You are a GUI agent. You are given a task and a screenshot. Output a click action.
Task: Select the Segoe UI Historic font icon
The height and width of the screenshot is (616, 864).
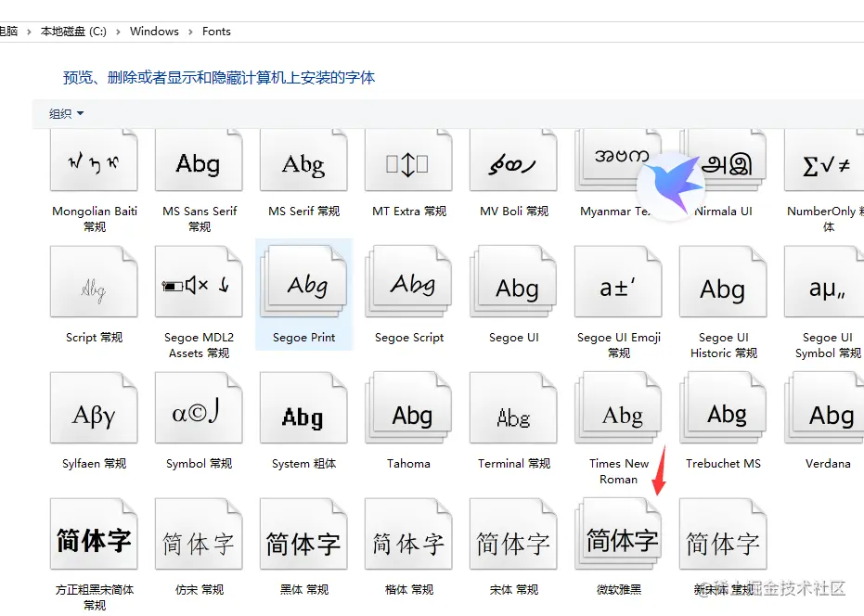(723, 281)
